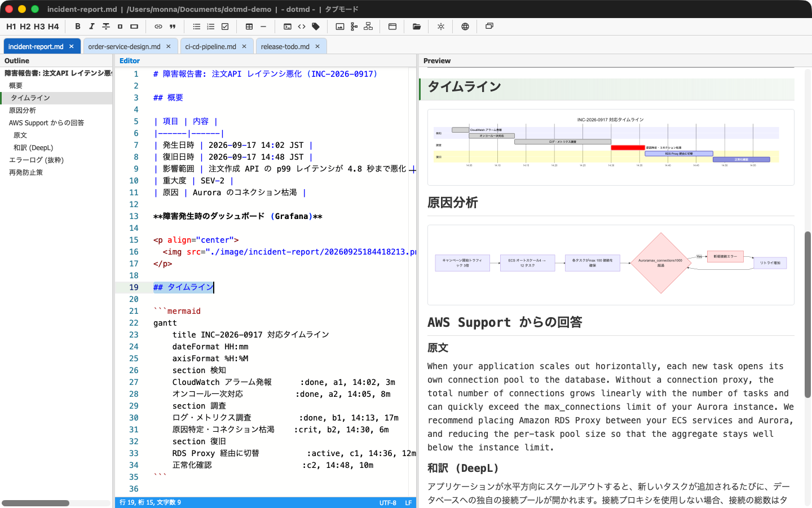Click the tag icon in toolbar
Image resolution: width=812 pixels, height=508 pixels.
[x=316, y=27]
